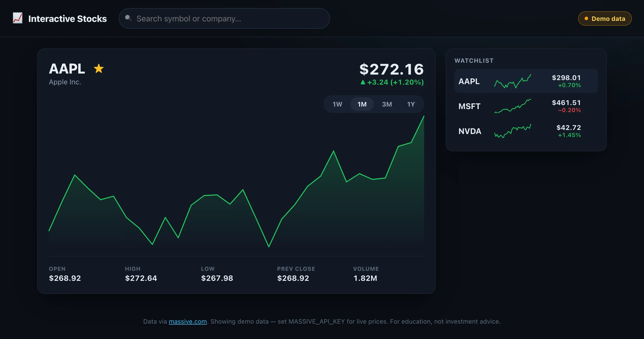This screenshot has width=644, height=339.
Task: Click the NVDA price $42.72
Action: 569,127
